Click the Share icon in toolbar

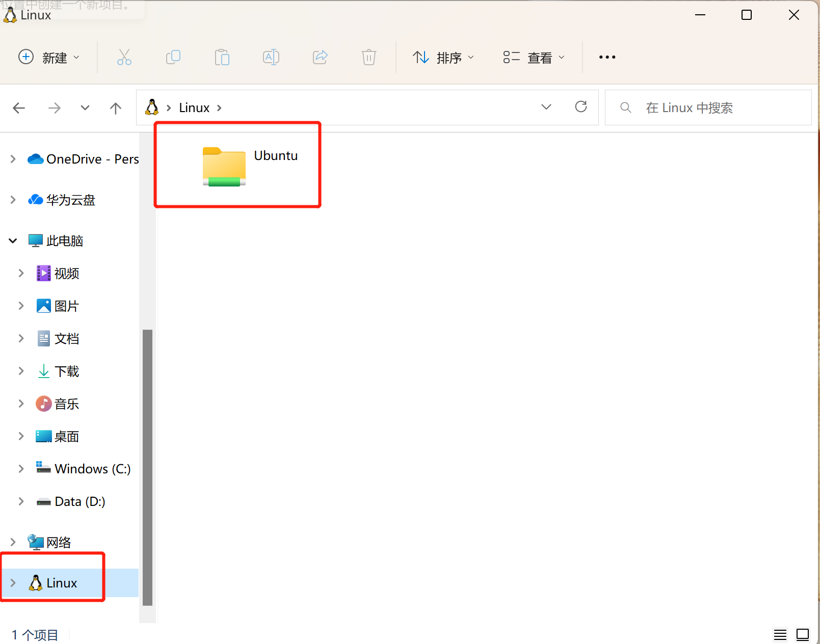(x=320, y=57)
